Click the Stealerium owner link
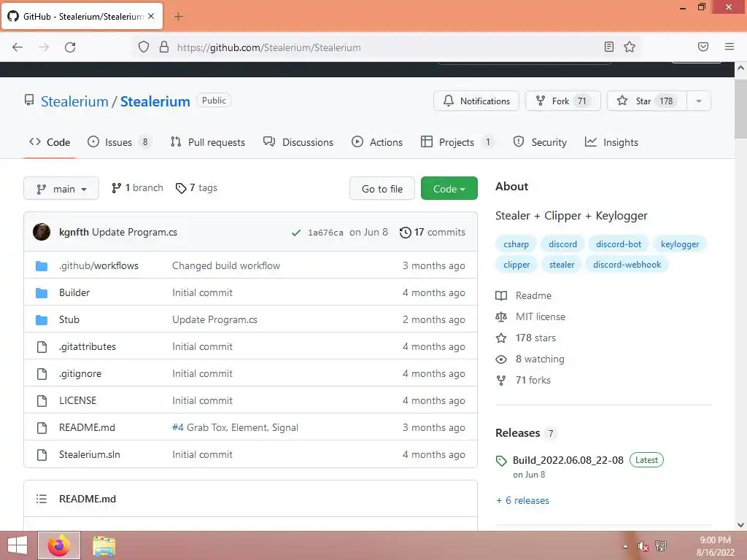The image size is (747, 560). pos(75,101)
